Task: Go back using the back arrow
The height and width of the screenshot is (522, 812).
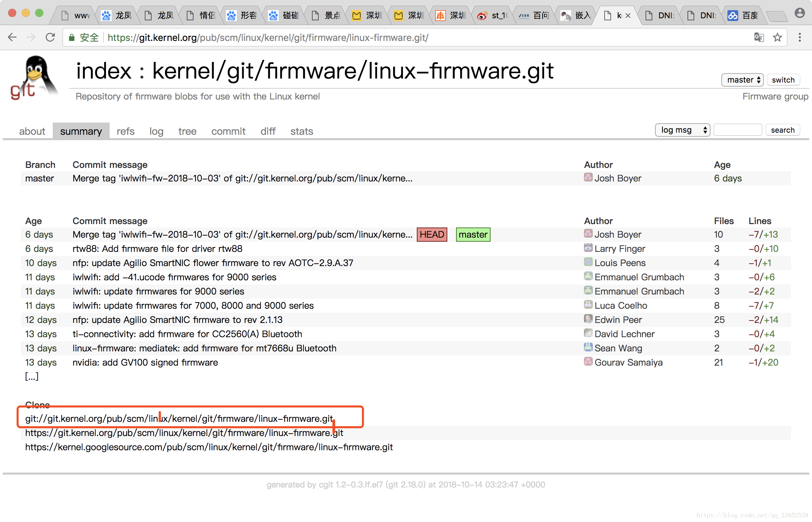Action: pyautogui.click(x=12, y=37)
